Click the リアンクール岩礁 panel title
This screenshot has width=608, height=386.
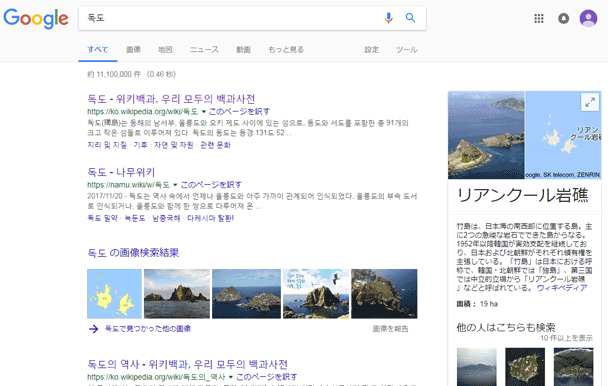click(x=523, y=195)
